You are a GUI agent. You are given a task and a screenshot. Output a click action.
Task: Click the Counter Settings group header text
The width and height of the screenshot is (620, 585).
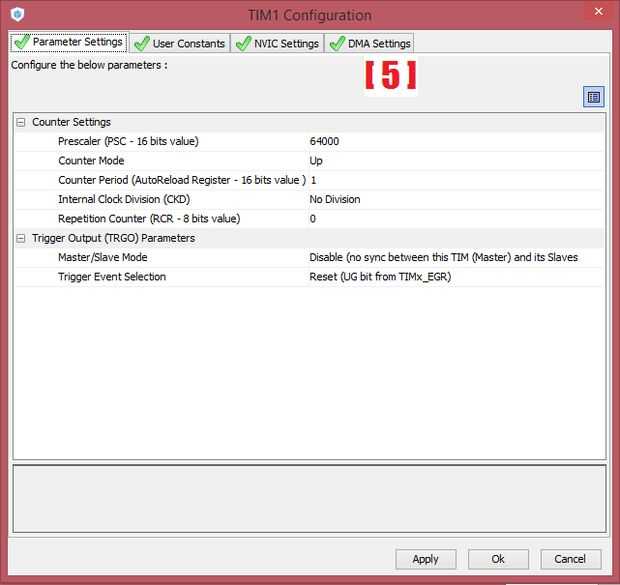(x=71, y=122)
